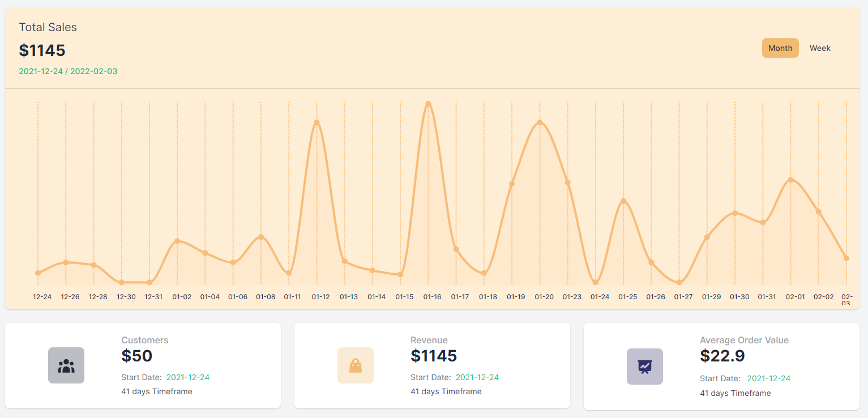Click the Customers card title
The image size is (868, 418).
tap(145, 340)
